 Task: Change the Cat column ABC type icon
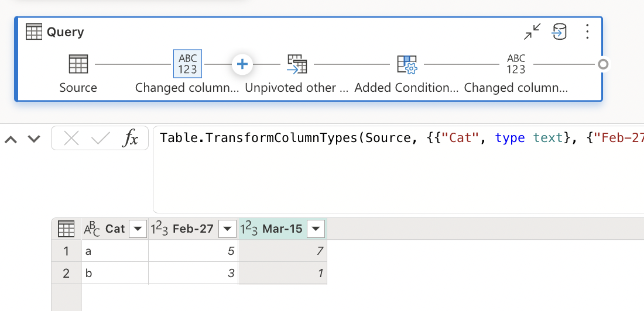pyautogui.click(x=91, y=229)
